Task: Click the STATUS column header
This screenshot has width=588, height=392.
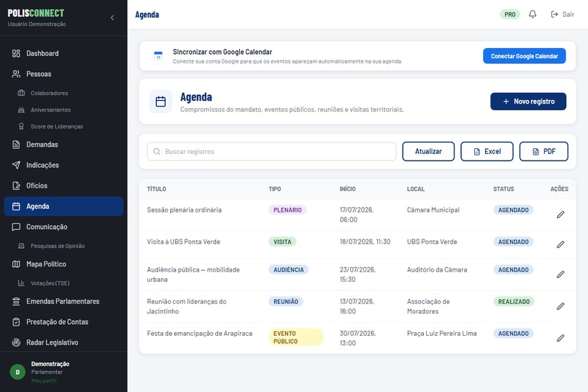Action: pyautogui.click(x=503, y=189)
